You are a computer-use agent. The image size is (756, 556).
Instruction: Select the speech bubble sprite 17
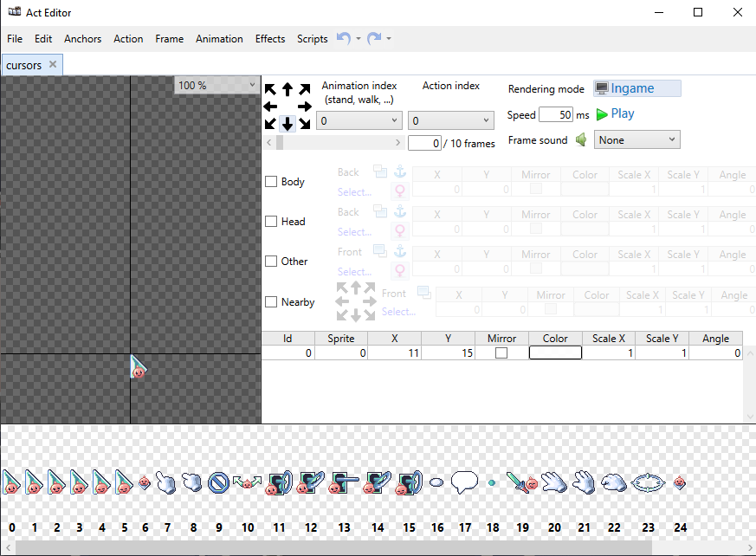[464, 482]
